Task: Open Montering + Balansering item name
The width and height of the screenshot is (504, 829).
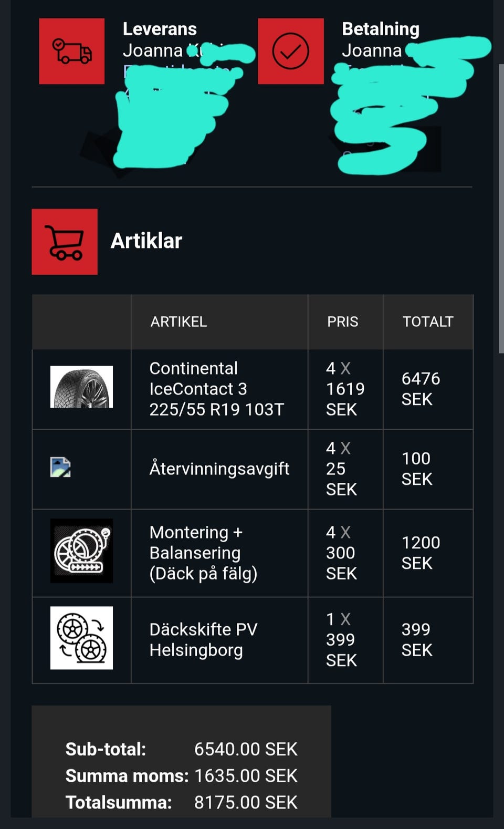Action: [204, 553]
